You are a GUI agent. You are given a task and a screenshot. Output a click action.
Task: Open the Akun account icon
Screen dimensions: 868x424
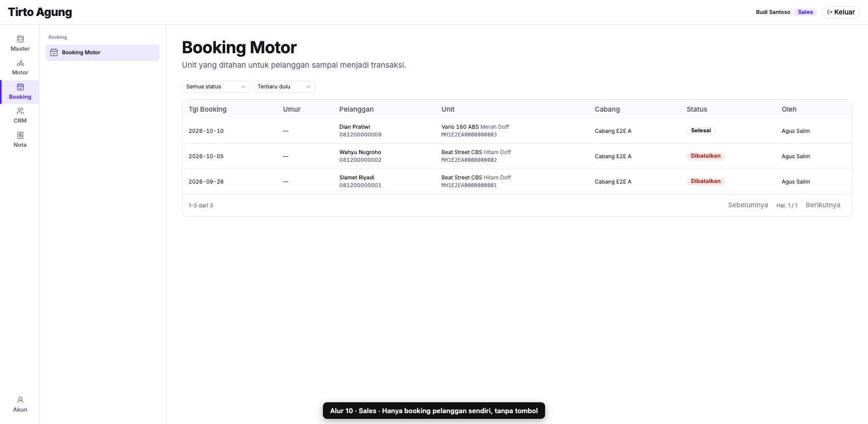20,404
